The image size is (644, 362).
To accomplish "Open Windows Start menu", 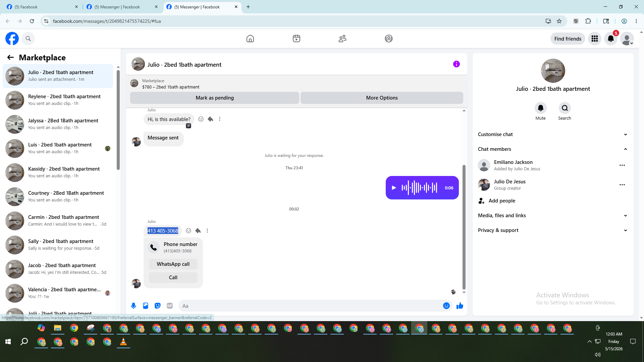I will pos(8,342).
